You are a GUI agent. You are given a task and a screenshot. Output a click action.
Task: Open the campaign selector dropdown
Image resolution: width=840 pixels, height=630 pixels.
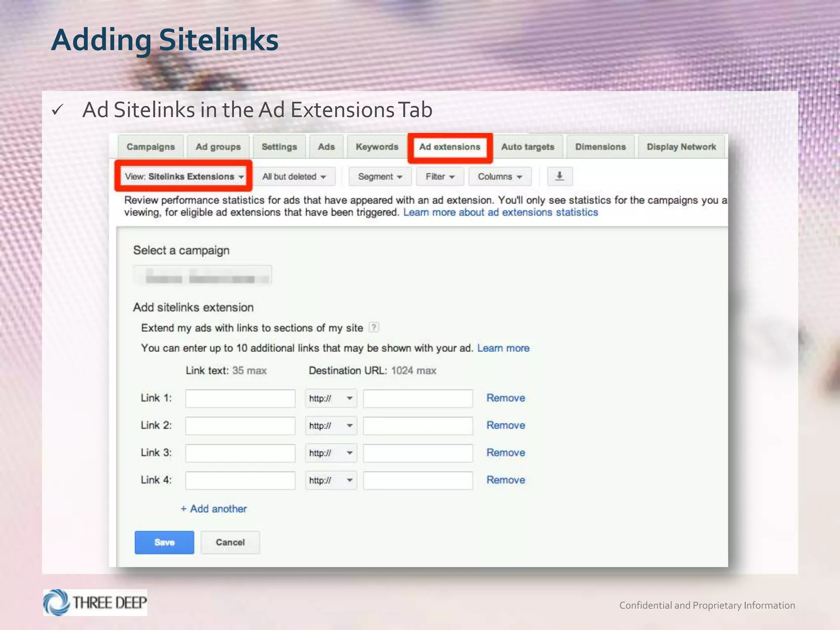tap(203, 275)
